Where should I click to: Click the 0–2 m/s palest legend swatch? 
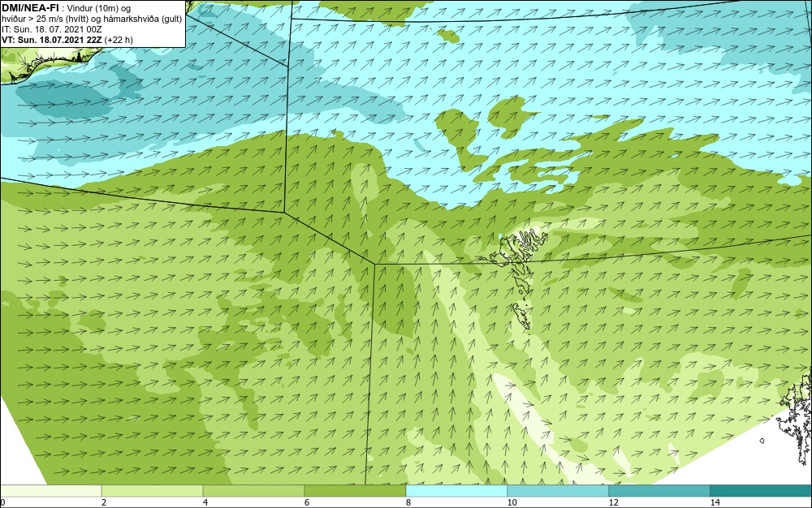pyautogui.click(x=50, y=491)
